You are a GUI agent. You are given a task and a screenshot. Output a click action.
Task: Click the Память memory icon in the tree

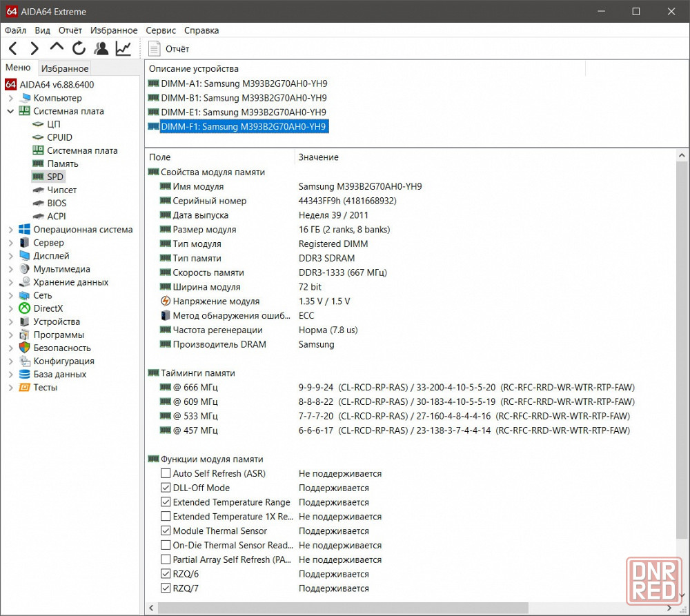click(38, 163)
